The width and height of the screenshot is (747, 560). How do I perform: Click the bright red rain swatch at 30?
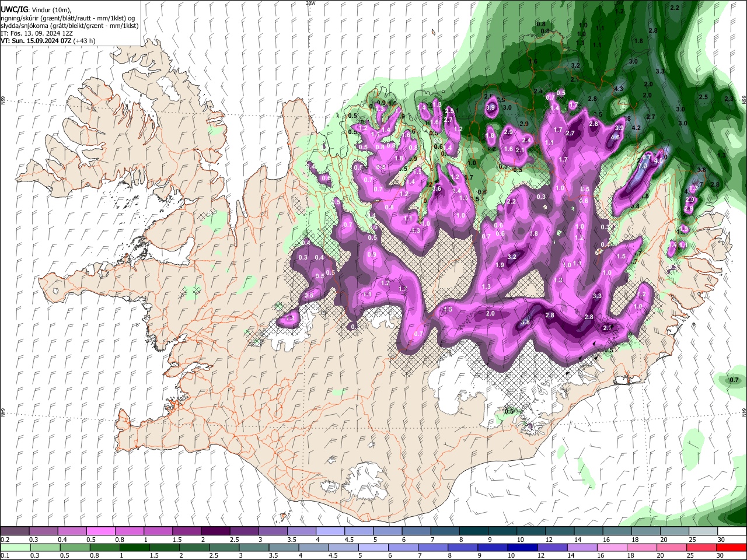pos(731,548)
